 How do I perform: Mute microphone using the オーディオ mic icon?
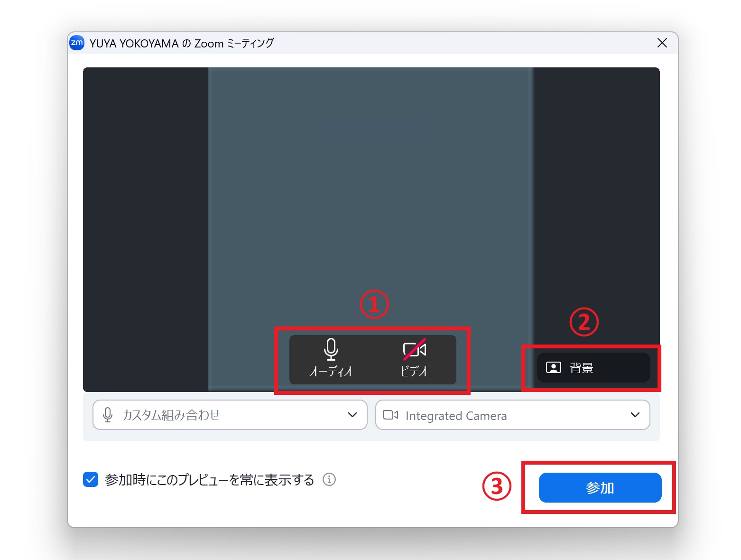click(x=331, y=349)
